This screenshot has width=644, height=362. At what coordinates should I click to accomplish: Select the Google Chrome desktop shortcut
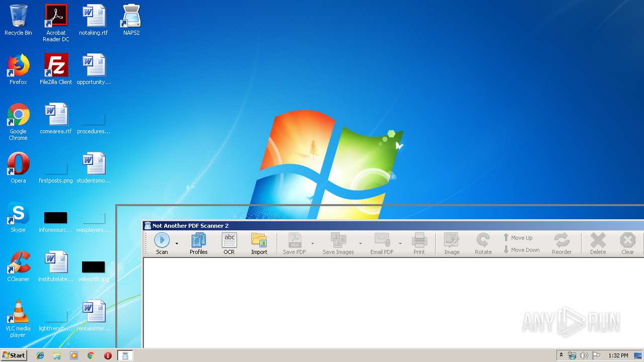pos(18,122)
